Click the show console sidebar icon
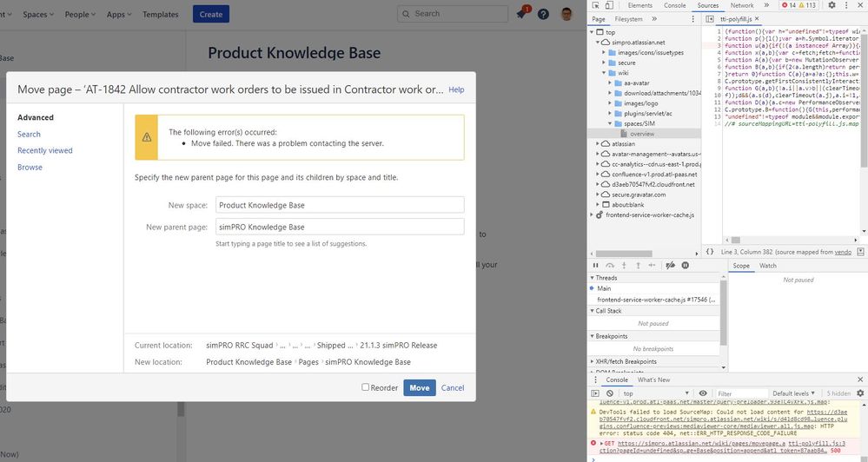This screenshot has height=462, width=868. coord(596,393)
